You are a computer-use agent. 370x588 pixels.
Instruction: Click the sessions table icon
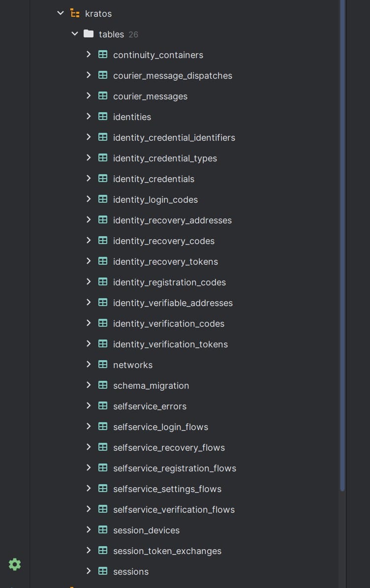(x=103, y=571)
